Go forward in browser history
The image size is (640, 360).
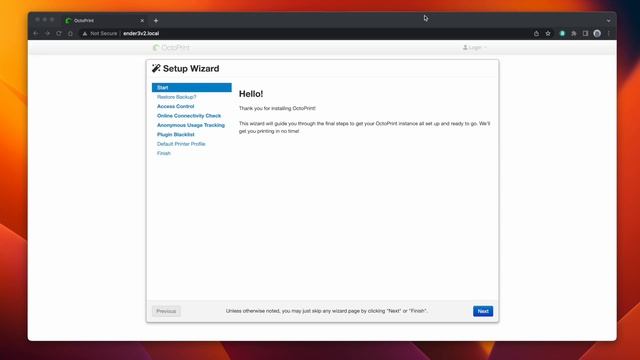pos(47,33)
